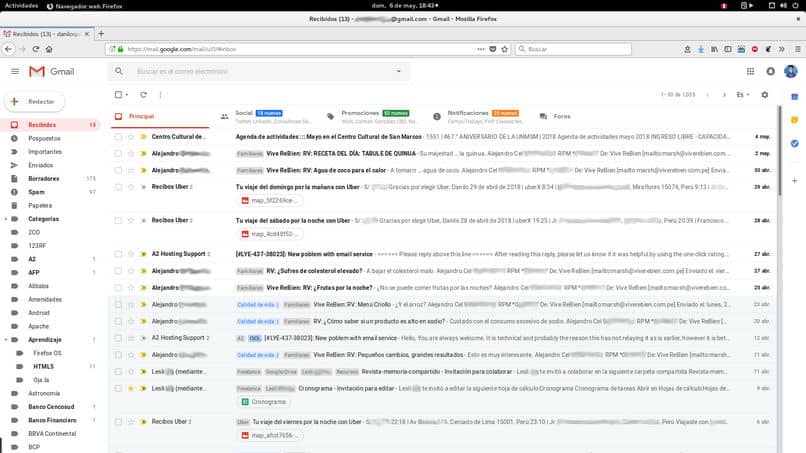Go to Firefox home page
806x453 pixels.
[x=49, y=49]
